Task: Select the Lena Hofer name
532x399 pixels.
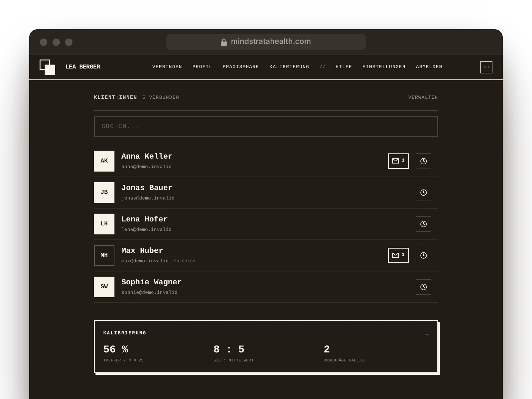Action: (x=144, y=219)
